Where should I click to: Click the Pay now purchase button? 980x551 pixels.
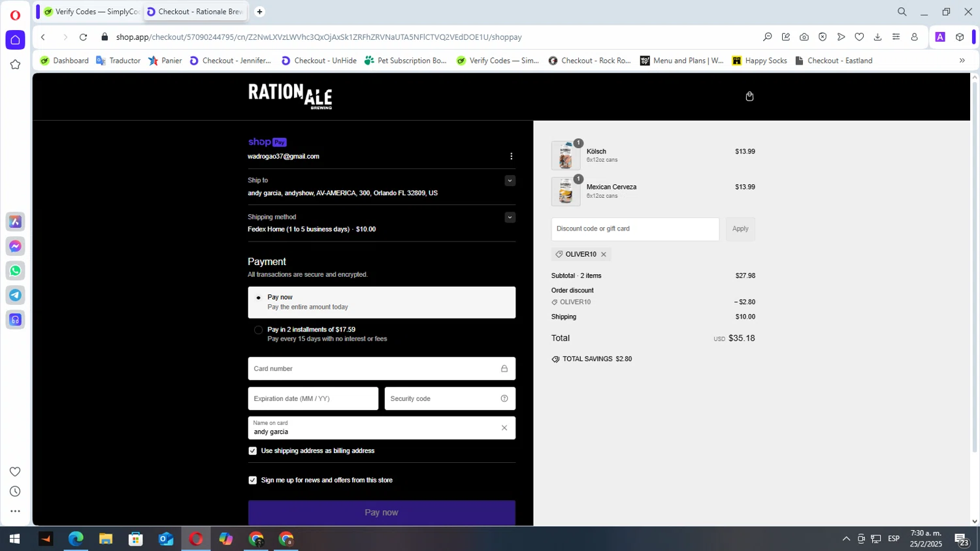tap(382, 512)
